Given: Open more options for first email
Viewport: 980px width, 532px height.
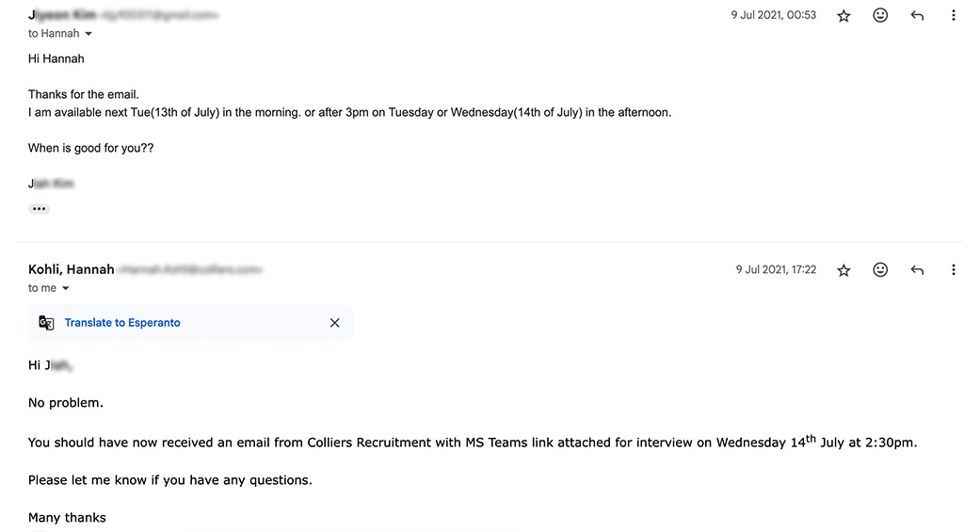Looking at the screenshot, I should click(x=953, y=15).
